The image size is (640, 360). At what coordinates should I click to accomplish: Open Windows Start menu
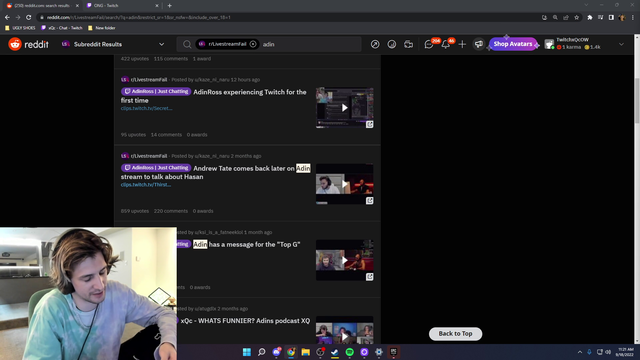pos(247,352)
